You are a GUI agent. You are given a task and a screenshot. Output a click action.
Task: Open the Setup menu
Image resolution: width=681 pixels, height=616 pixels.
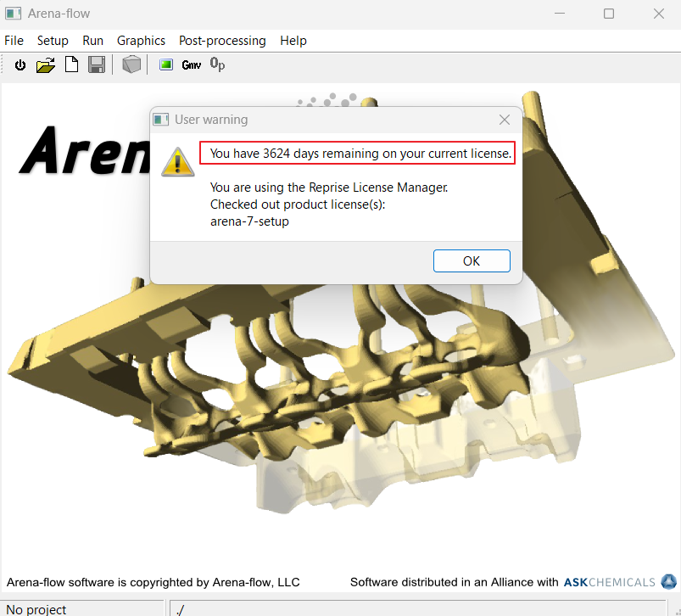(x=53, y=41)
